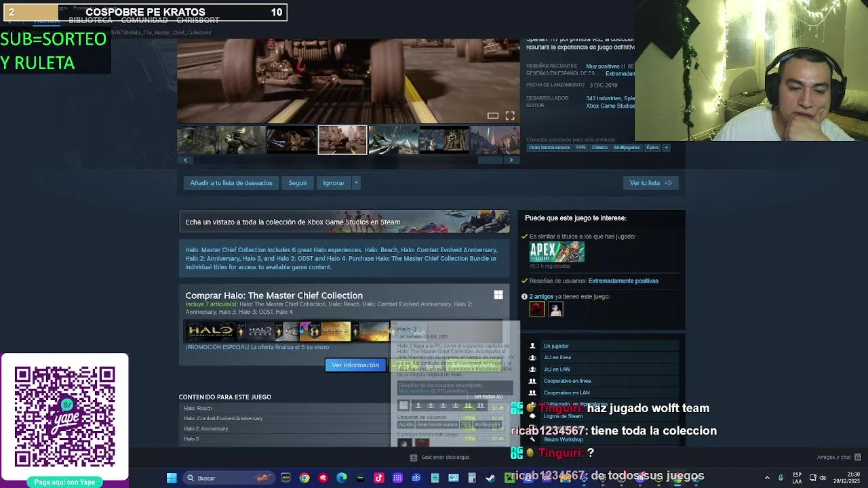Add a tag with plus button
868x488 pixels.
(x=666, y=148)
